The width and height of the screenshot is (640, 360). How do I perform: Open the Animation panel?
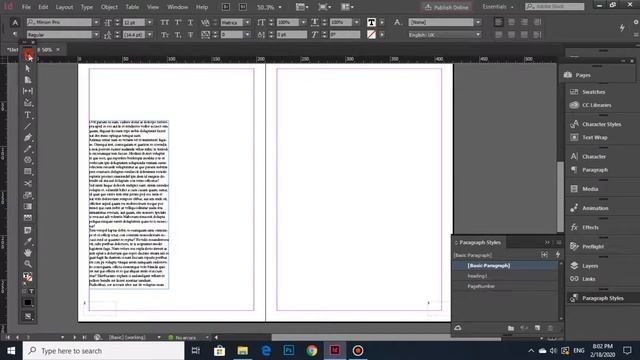coord(589,208)
